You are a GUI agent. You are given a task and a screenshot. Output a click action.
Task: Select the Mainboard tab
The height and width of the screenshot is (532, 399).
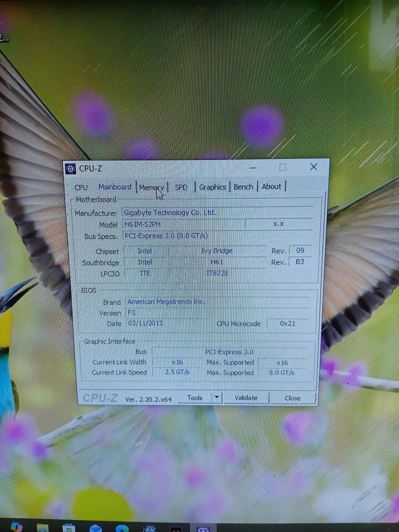115,187
